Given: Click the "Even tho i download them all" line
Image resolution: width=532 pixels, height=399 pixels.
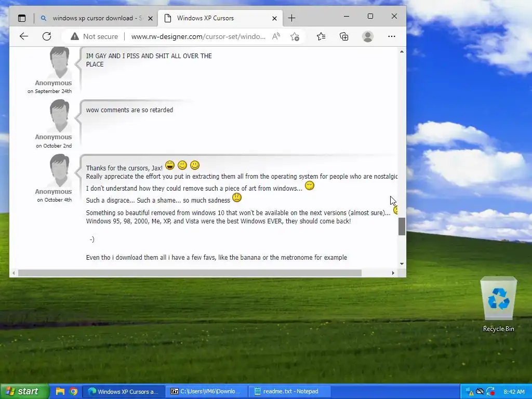Looking at the screenshot, I should 217,258.
